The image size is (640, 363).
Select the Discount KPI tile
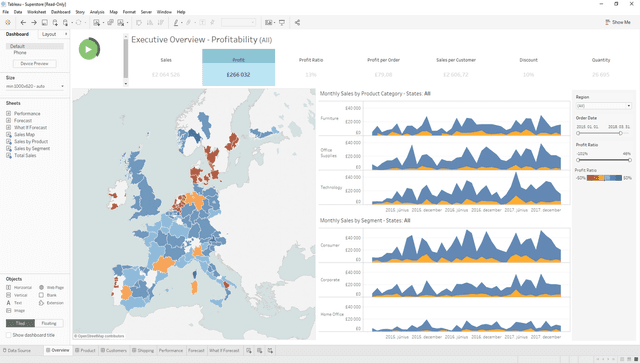pos(528,67)
